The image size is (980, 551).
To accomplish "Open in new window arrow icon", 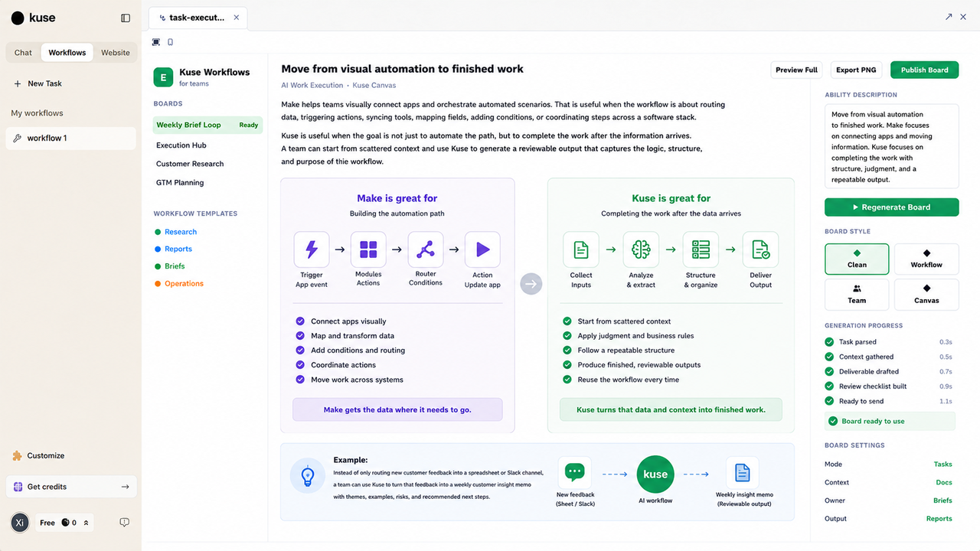I will coord(949,17).
